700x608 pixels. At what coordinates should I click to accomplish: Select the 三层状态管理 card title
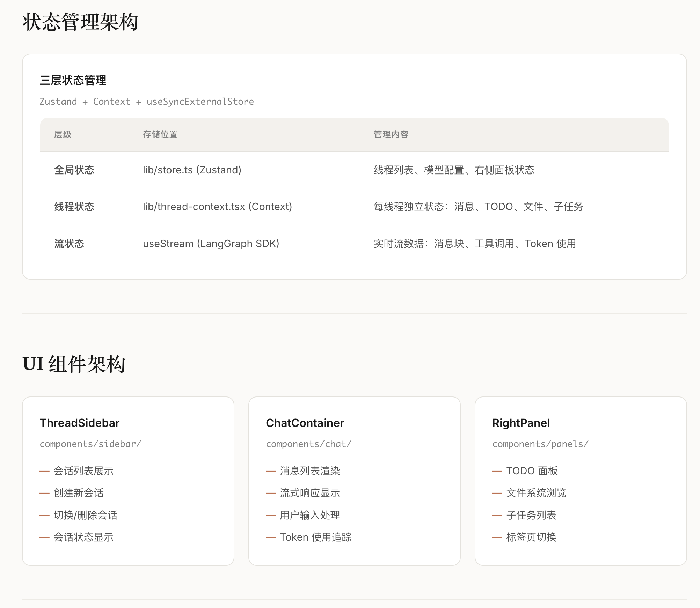click(73, 80)
